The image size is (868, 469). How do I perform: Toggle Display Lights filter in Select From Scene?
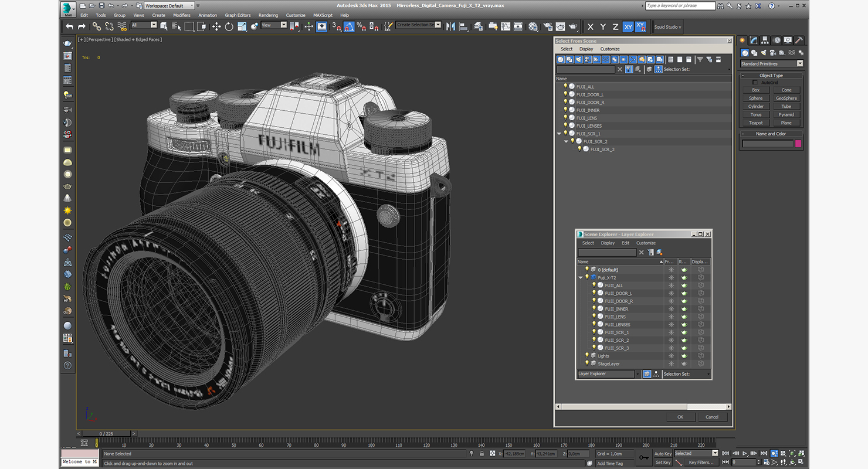pyautogui.click(x=579, y=59)
